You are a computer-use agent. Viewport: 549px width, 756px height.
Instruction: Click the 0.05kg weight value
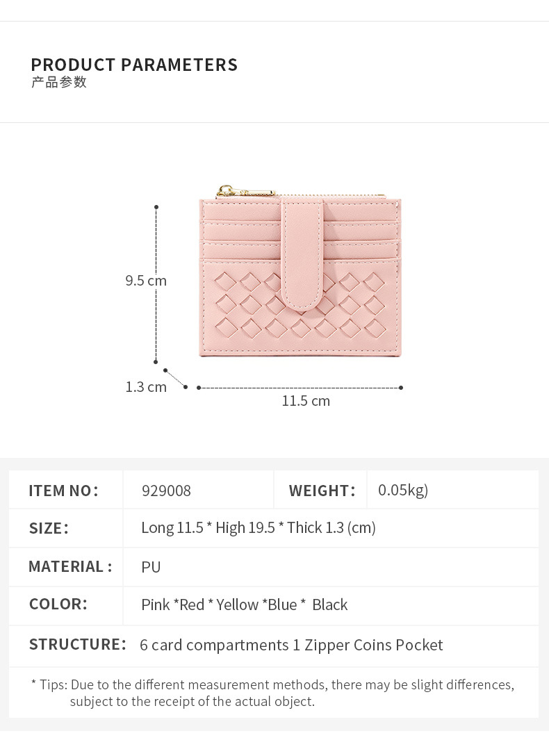403,491
